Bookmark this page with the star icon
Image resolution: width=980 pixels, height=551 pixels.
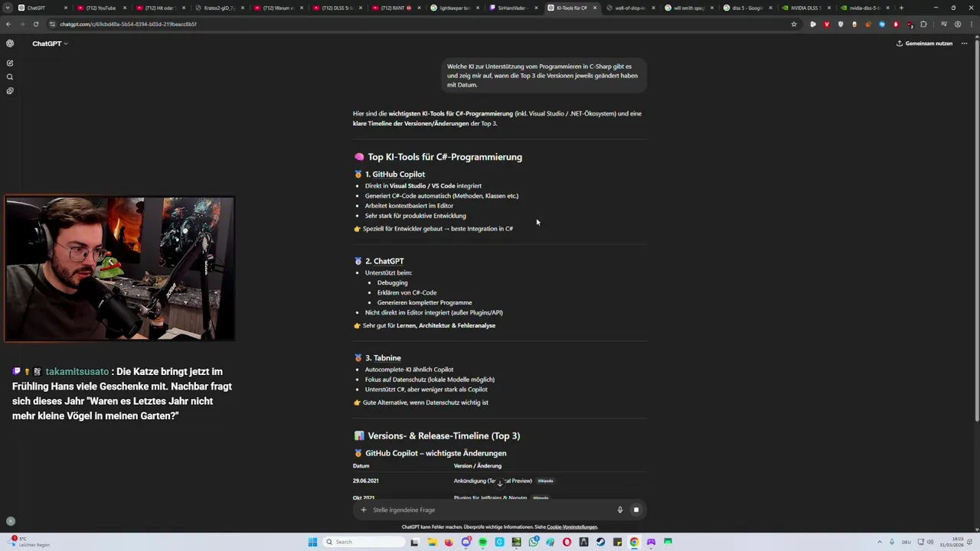[x=794, y=24]
